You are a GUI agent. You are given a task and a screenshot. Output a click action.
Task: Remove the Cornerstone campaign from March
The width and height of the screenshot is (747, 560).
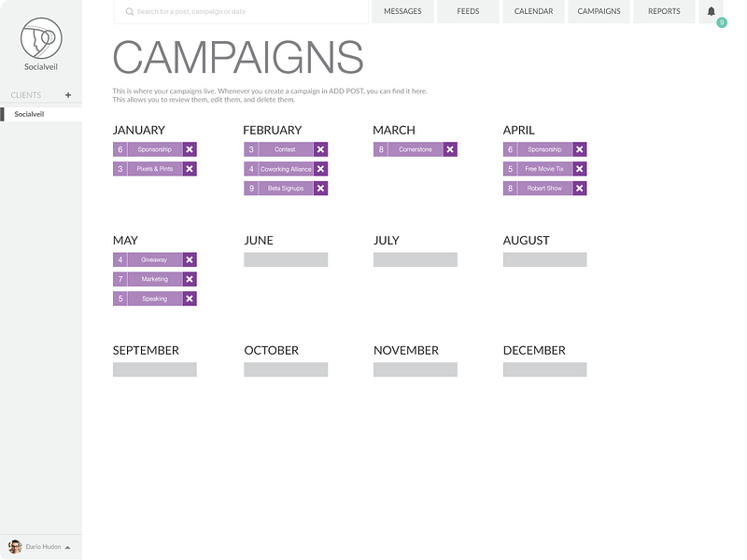click(449, 149)
